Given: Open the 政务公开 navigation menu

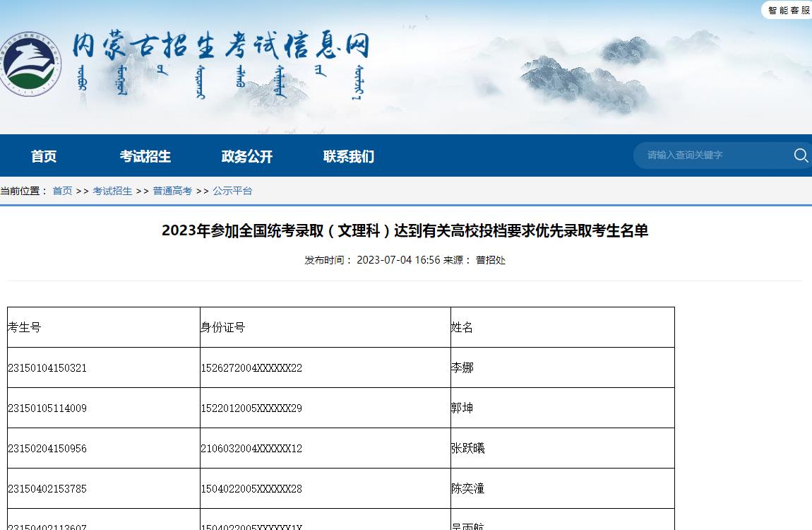Looking at the screenshot, I should click(x=247, y=156).
